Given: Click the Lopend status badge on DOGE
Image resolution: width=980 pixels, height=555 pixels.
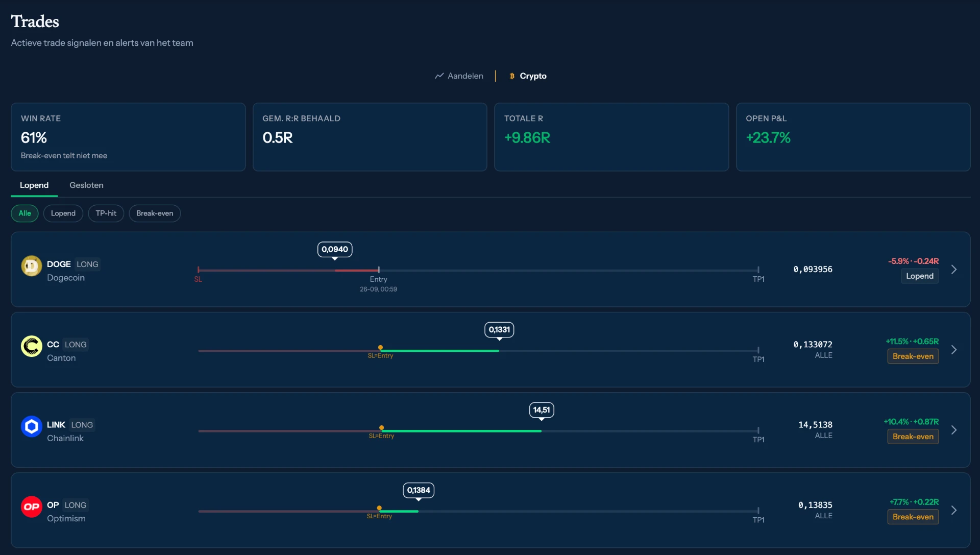Looking at the screenshot, I should pyautogui.click(x=920, y=276).
